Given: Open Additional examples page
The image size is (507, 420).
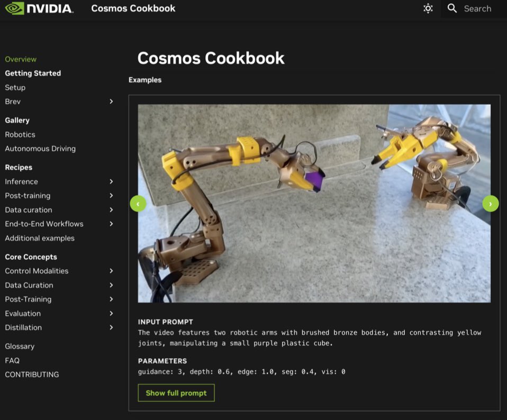Looking at the screenshot, I should (40, 238).
